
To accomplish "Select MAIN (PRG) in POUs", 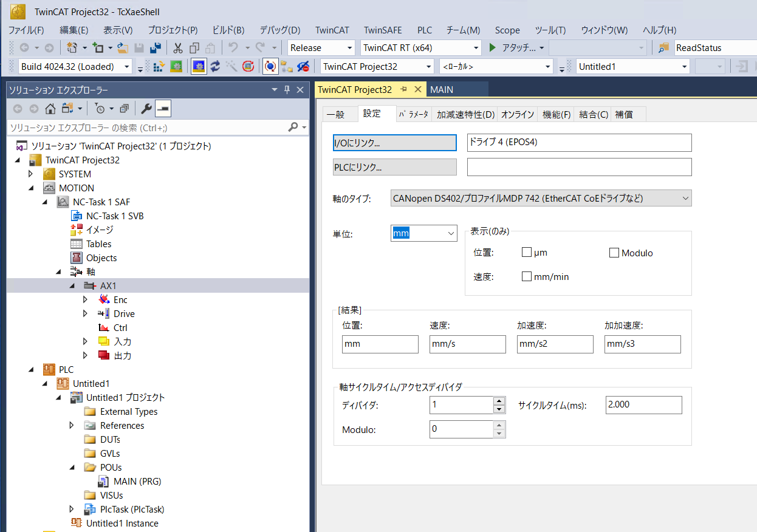I will pyautogui.click(x=137, y=482).
